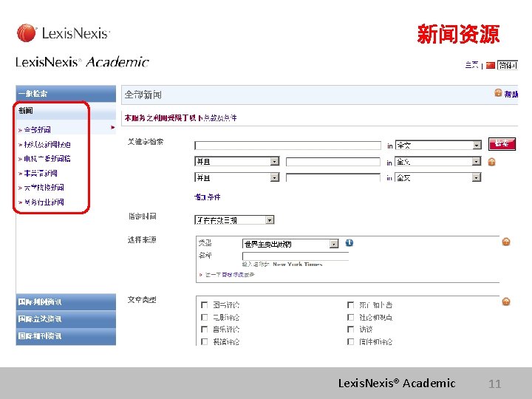Screen dimensions: 532x399
Task: Click the red search button
Action: [x=502, y=144]
